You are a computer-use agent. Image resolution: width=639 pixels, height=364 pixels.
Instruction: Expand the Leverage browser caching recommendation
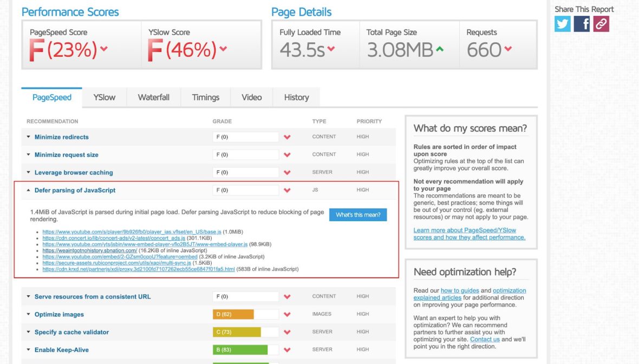(x=74, y=173)
